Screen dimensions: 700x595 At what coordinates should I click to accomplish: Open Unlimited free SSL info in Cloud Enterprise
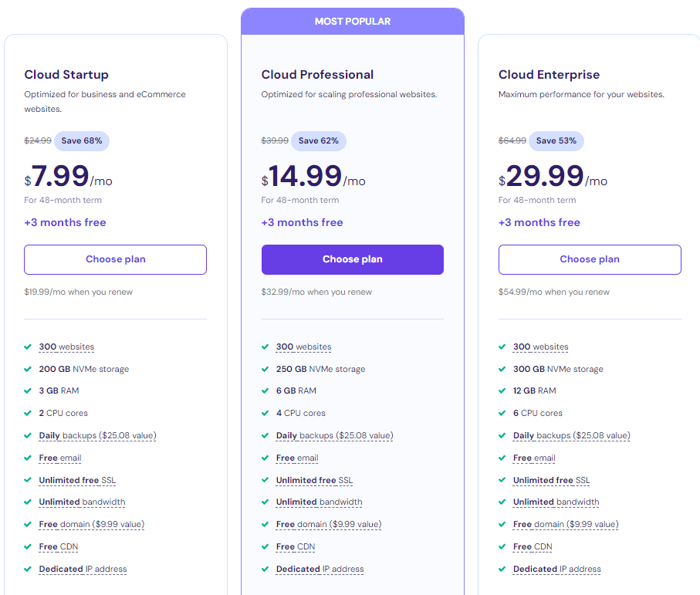click(551, 480)
